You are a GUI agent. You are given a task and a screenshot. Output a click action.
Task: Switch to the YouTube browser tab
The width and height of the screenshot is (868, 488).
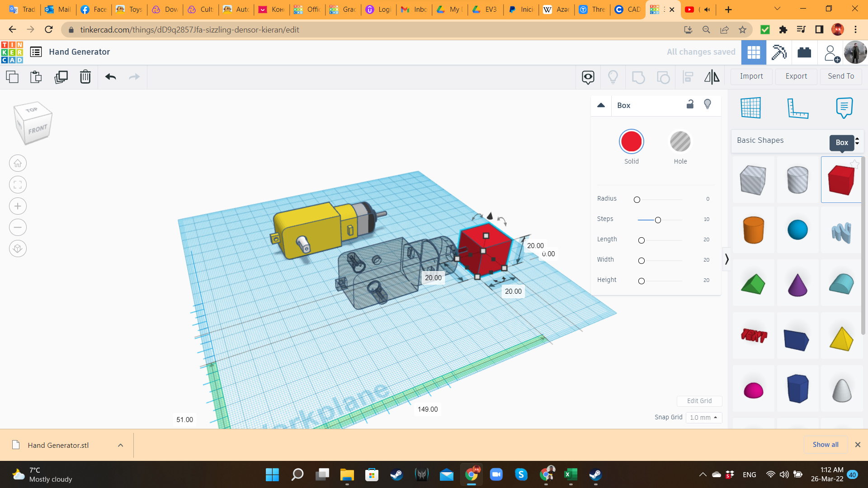(690, 9)
